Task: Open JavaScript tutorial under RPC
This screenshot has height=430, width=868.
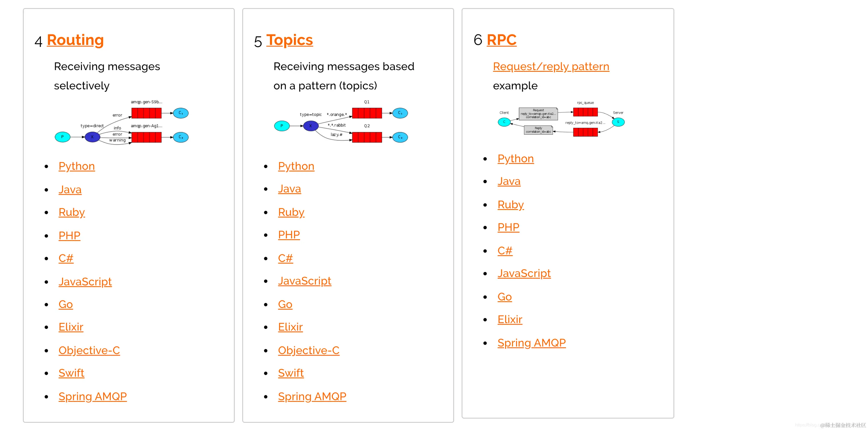Action: coord(524,273)
